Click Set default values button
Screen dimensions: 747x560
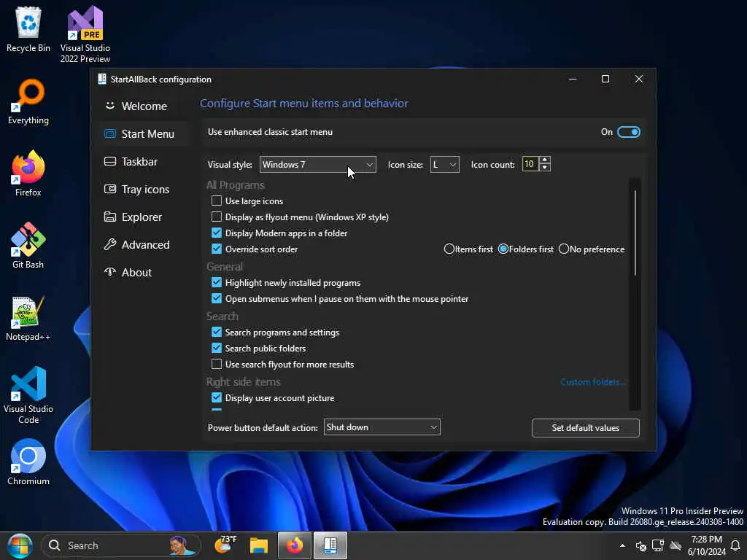[586, 427]
